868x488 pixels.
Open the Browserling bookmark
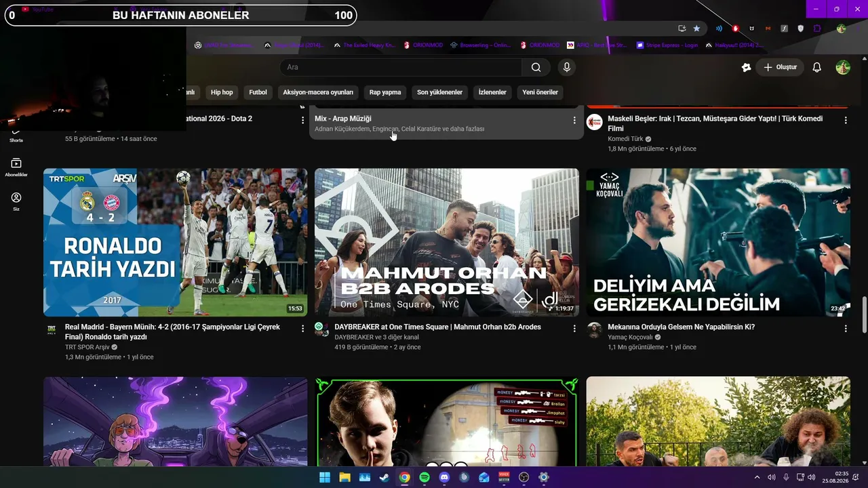pos(479,45)
